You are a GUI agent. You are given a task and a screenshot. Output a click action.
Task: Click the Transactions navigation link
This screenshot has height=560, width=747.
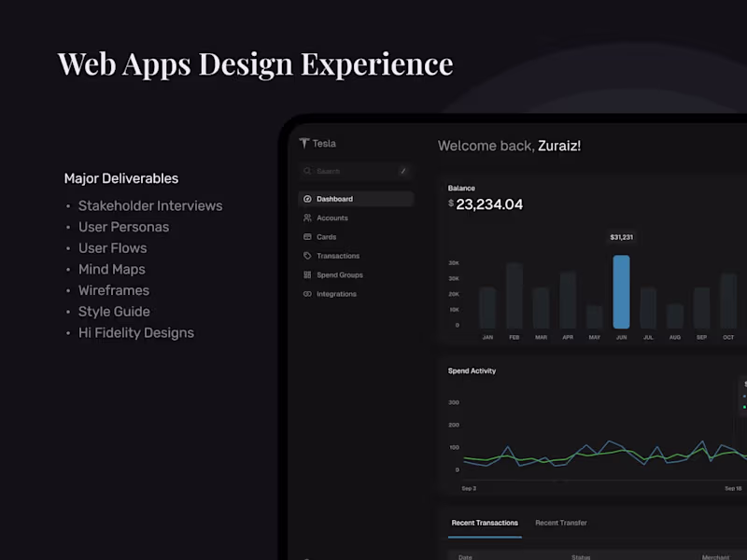(x=337, y=256)
